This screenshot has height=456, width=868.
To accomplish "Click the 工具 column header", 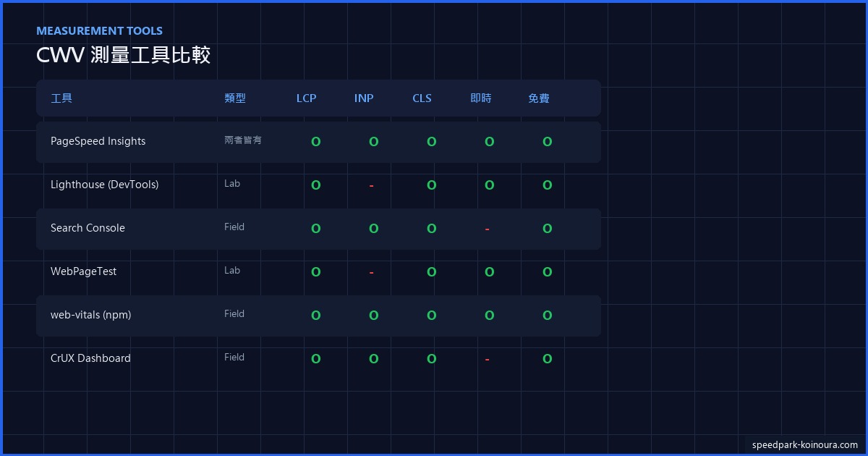I will click(61, 98).
